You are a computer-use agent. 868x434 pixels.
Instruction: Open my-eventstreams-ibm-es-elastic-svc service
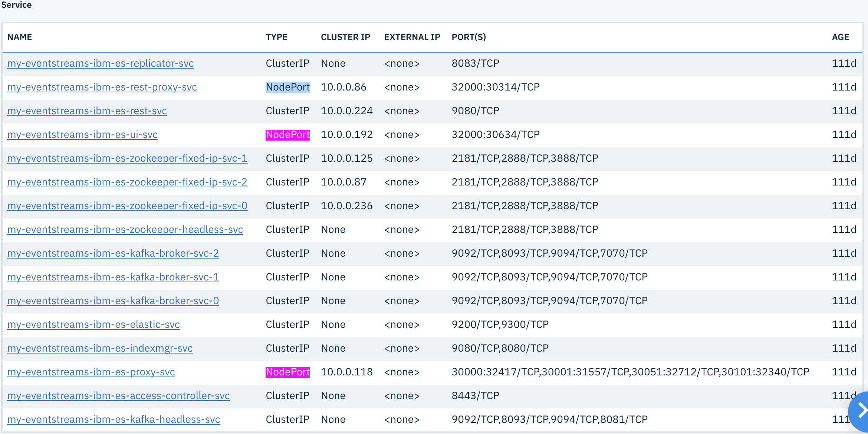pyautogui.click(x=93, y=324)
